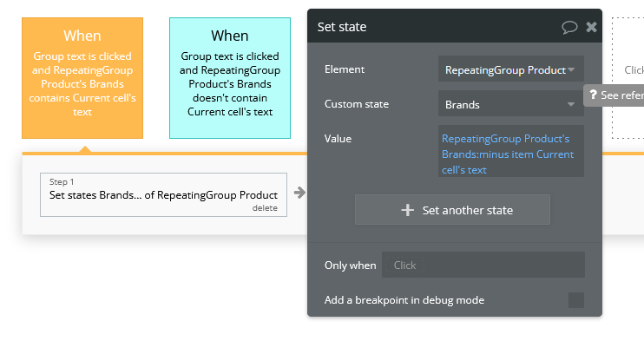Click the Value field label
Viewport: 644px width, 354px height.
[x=338, y=138]
